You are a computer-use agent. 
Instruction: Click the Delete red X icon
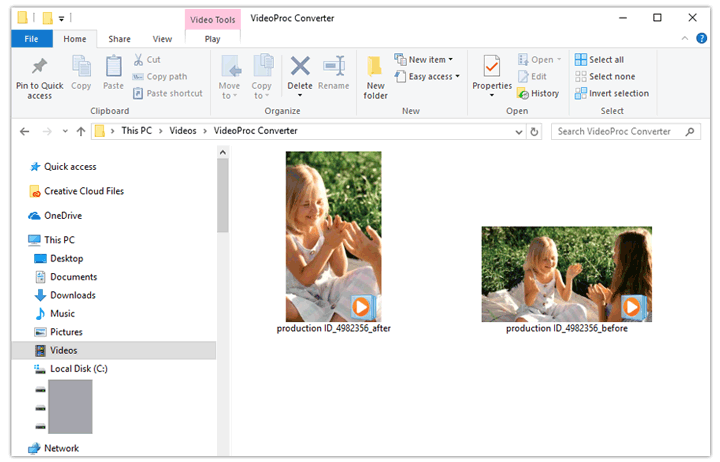tap(300, 66)
